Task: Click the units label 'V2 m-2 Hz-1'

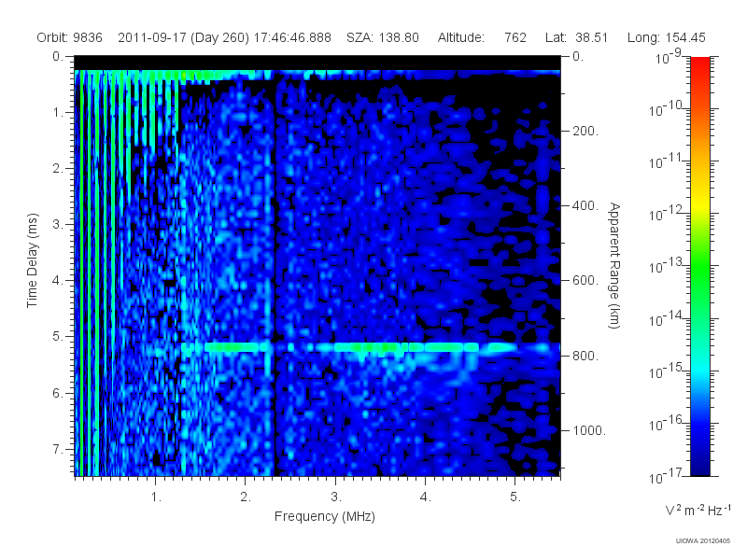Action: tap(698, 510)
